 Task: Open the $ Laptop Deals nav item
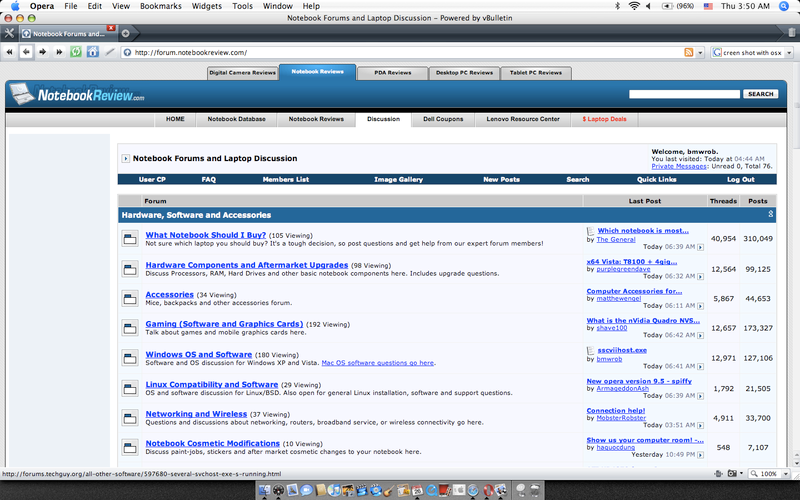coord(604,119)
